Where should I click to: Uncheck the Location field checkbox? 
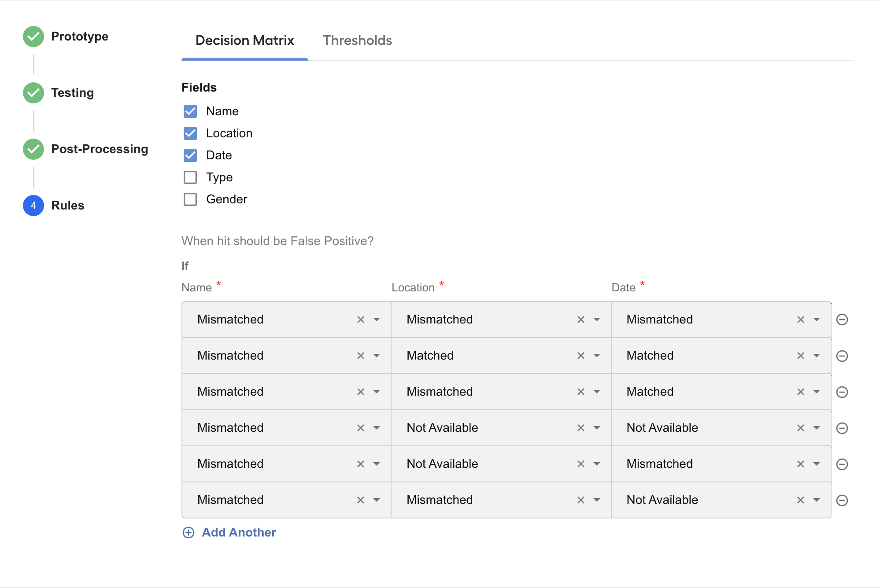click(x=190, y=133)
